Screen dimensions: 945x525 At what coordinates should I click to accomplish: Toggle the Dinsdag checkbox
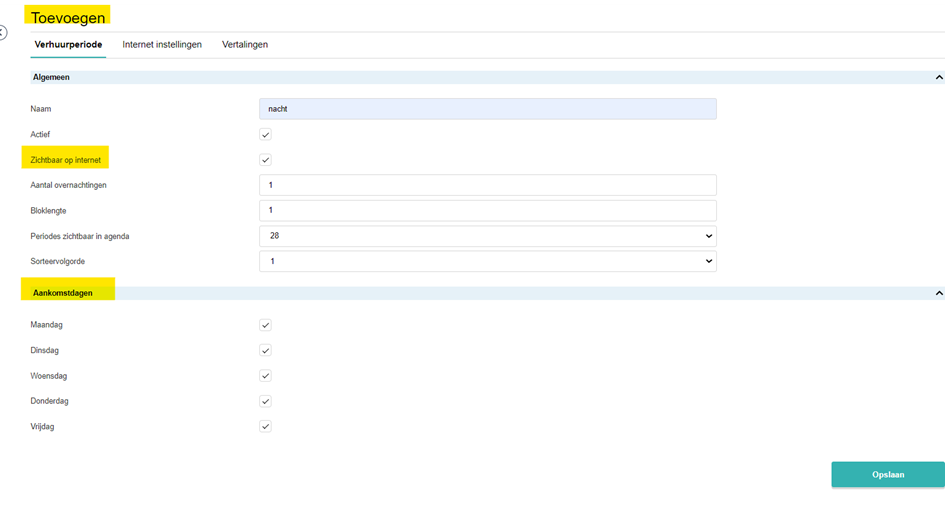coord(265,350)
